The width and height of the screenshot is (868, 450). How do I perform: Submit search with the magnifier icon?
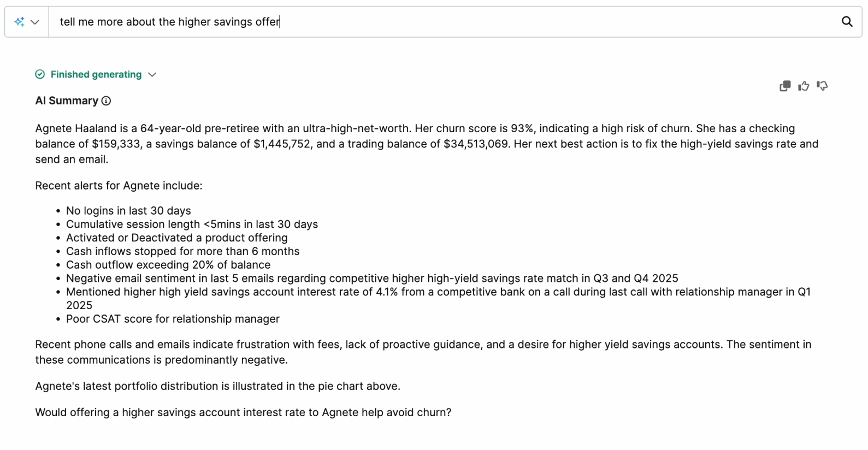coord(847,22)
